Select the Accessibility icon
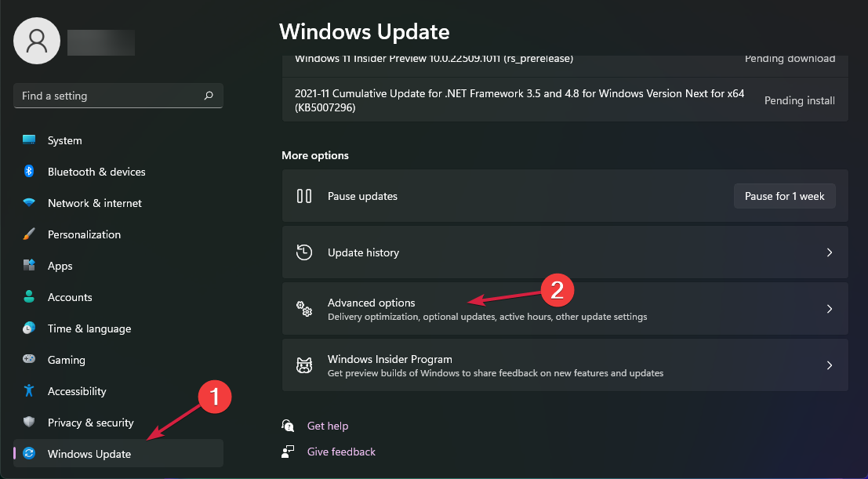Viewport: 868px width, 479px height. 29,391
